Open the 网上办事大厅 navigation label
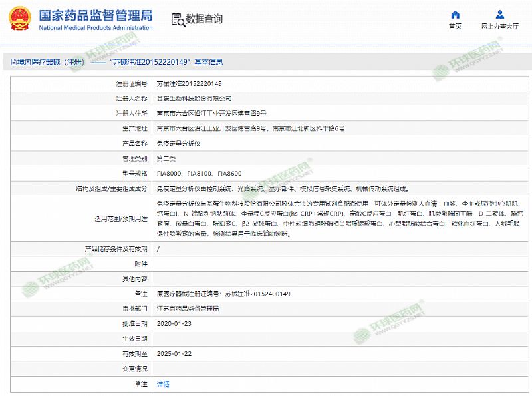 pyautogui.click(x=499, y=27)
